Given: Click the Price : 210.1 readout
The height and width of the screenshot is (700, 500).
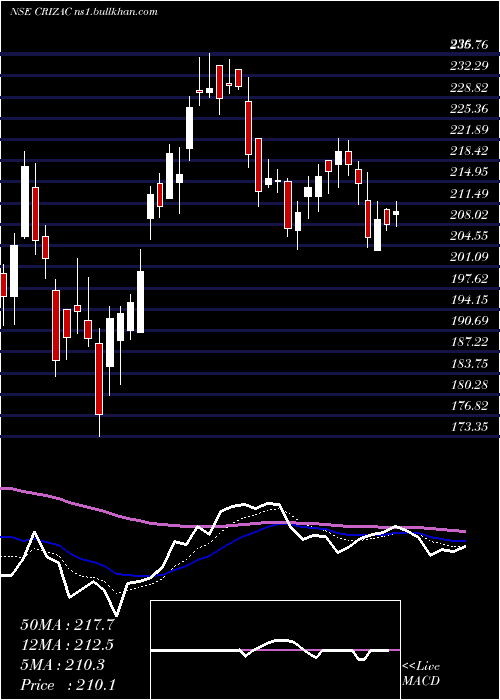Looking at the screenshot, I should tap(67, 685).
